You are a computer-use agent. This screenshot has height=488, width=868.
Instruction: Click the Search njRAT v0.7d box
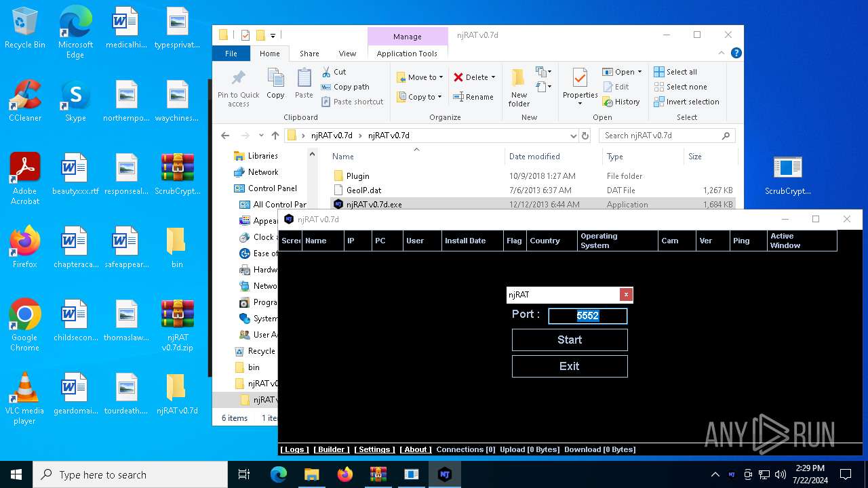(667, 136)
